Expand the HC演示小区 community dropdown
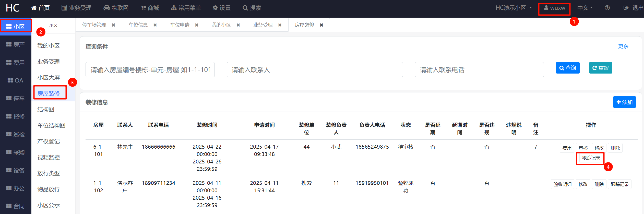The height and width of the screenshot is (214, 644). coord(514,8)
